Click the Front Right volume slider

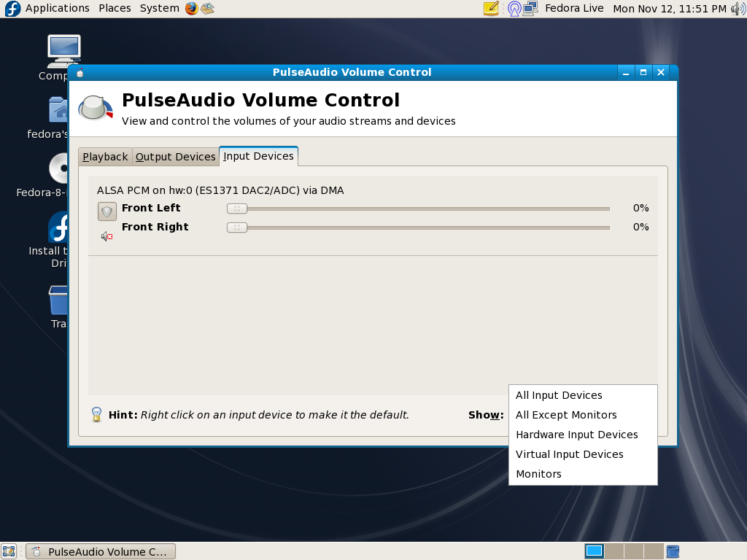pos(418,227)
